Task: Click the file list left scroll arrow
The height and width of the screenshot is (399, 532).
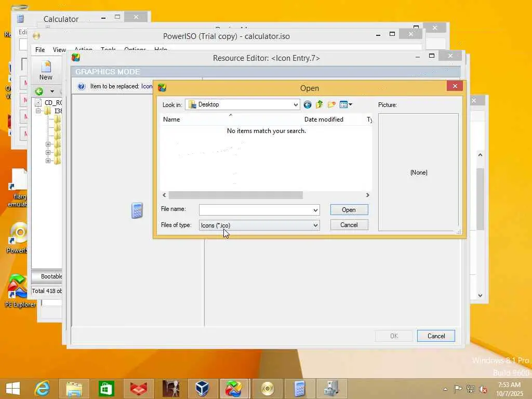Action: tap(164, 195)
